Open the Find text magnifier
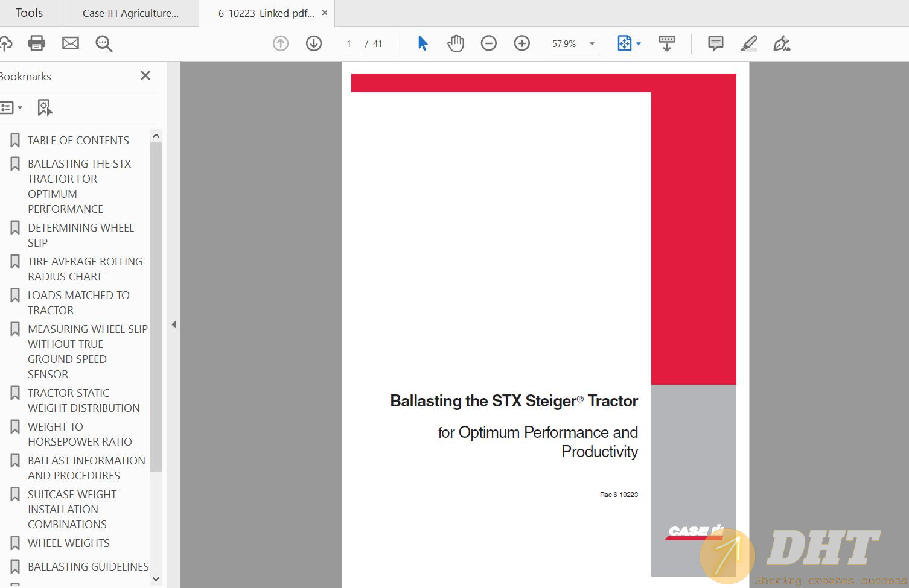This screenshot has height=588, width=909. coord(104,43)
